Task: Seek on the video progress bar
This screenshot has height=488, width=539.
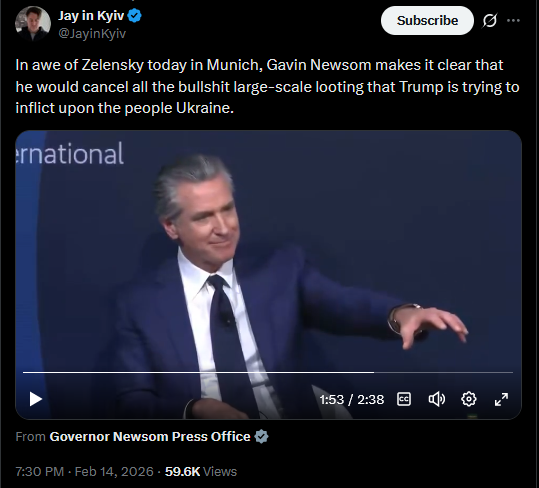Action: point(268,372)
